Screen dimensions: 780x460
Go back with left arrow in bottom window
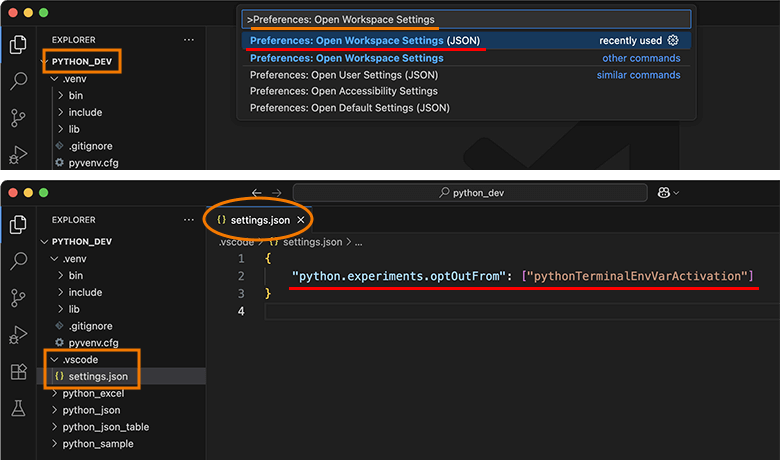(x=257, y=192)
